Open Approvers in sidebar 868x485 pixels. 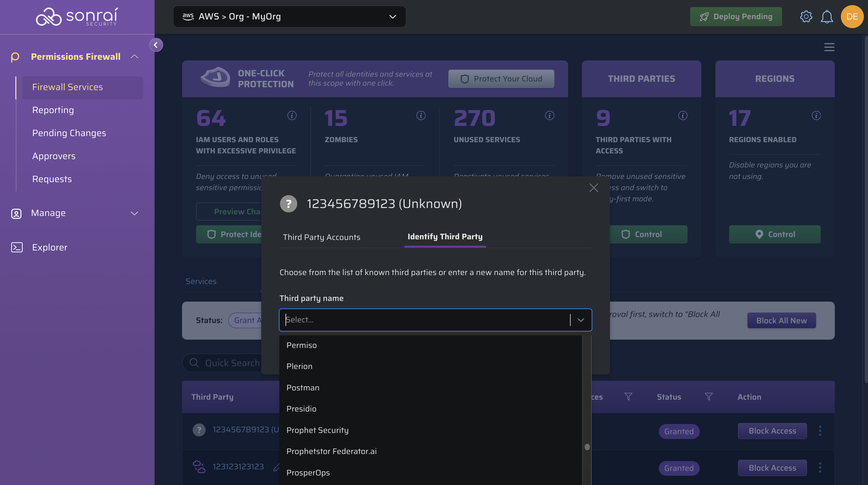pyautogui.click(x=54, y=156)
